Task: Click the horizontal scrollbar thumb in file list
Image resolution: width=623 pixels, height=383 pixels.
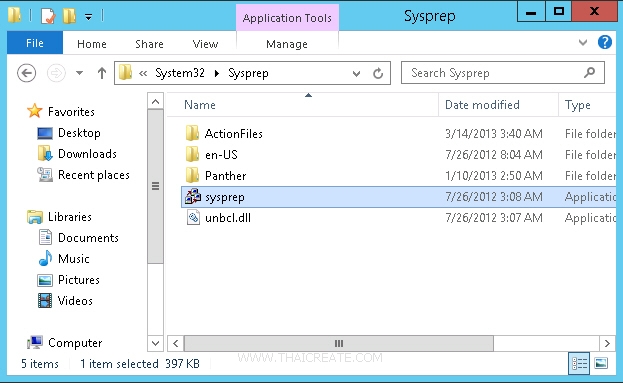Action: pos(339,343)
